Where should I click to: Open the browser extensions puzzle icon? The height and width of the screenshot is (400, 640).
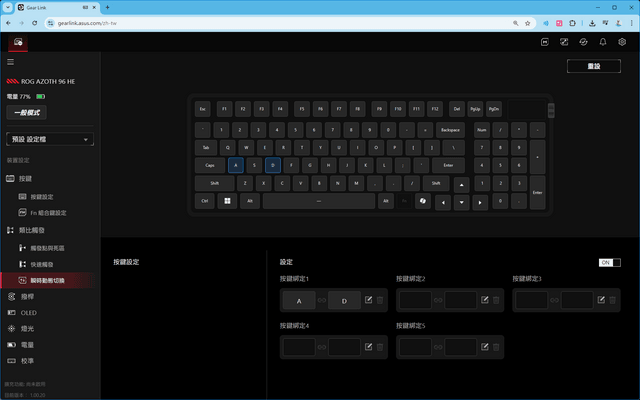[572, 23]
